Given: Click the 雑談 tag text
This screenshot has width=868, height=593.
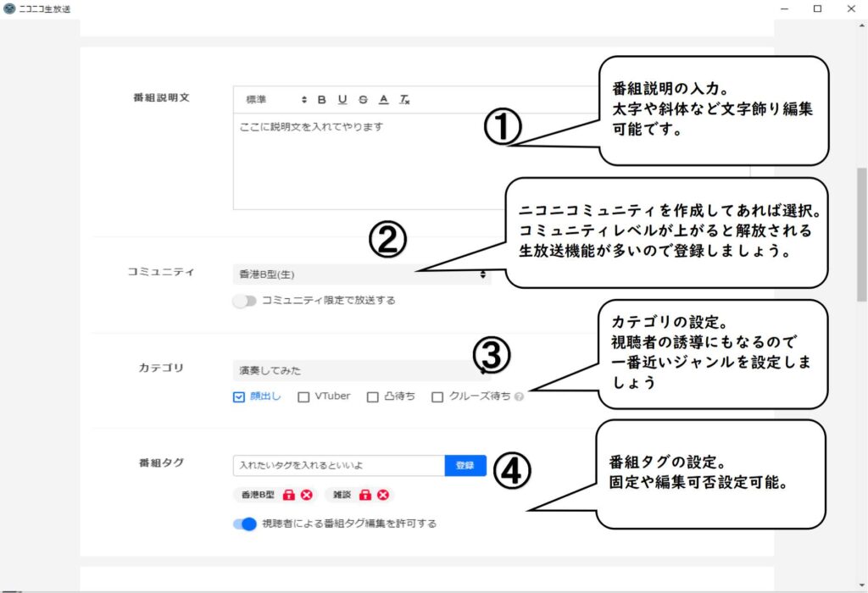Looking at the screenshot, I should pyautogui.click(x=342, y=495).
